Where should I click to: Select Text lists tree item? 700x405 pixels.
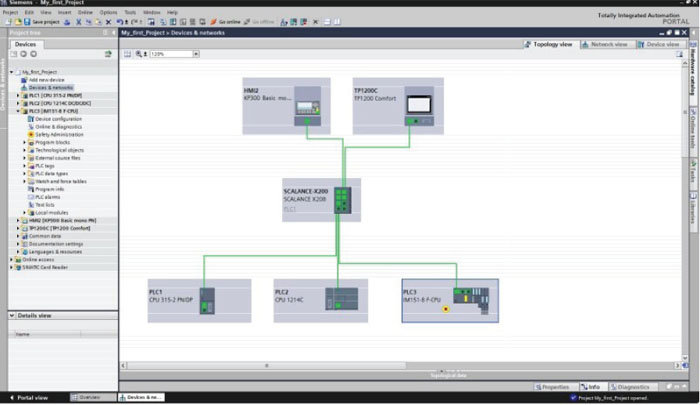45,205
